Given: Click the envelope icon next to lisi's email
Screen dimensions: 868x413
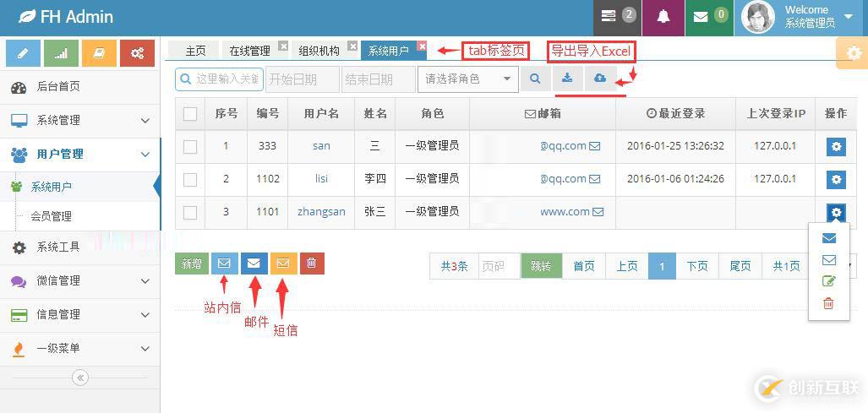Looking at the screenshot, I should (594, 178).
